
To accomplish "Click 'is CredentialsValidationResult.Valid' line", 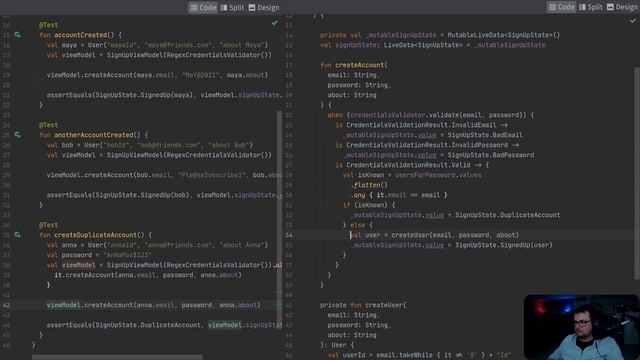I will (412, 165).
